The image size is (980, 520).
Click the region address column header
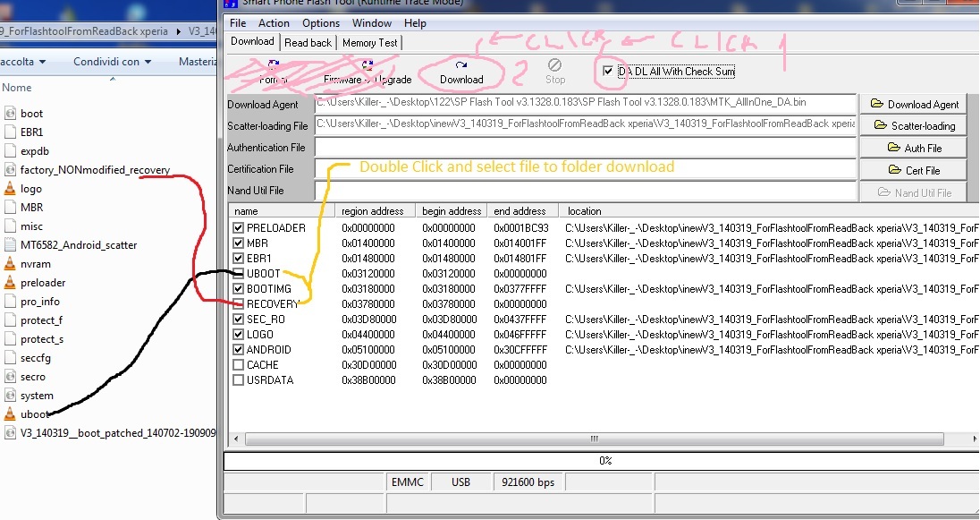(x=373, y=211)
